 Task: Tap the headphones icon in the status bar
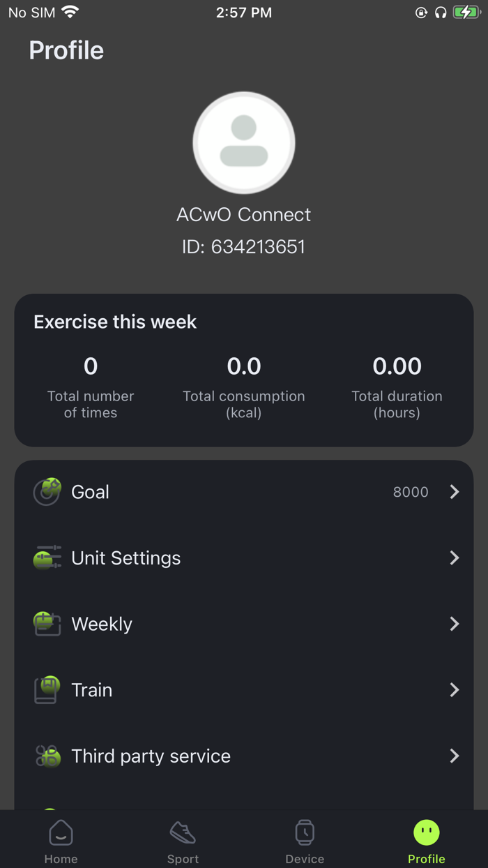coord(440,12)
